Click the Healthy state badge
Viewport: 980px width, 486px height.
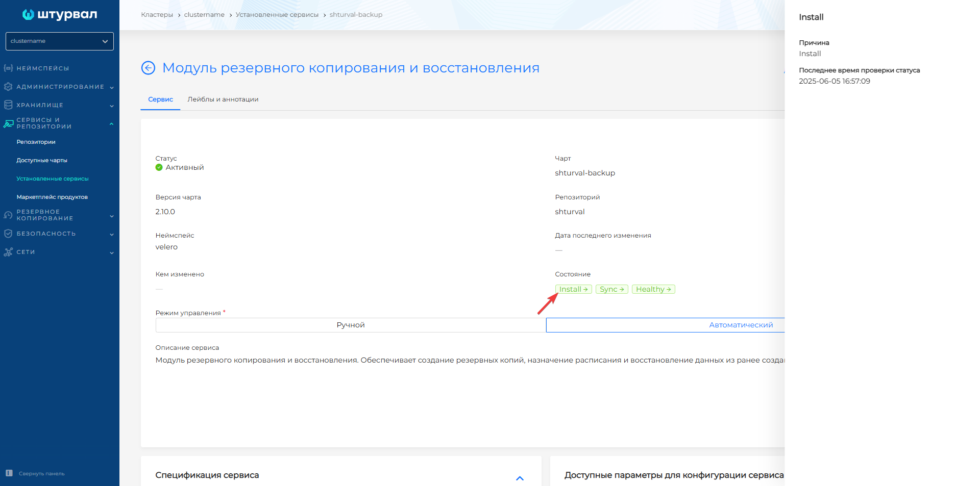click(653, 289)
